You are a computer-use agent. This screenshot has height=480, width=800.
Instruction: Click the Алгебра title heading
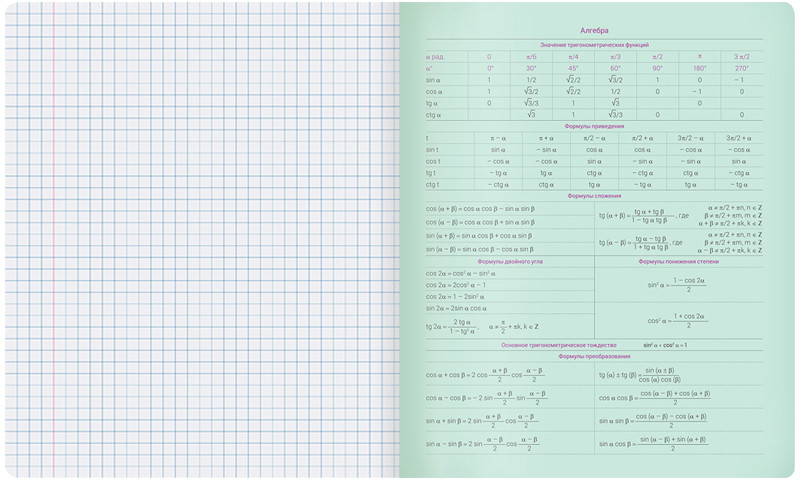[x=594, y=32]
